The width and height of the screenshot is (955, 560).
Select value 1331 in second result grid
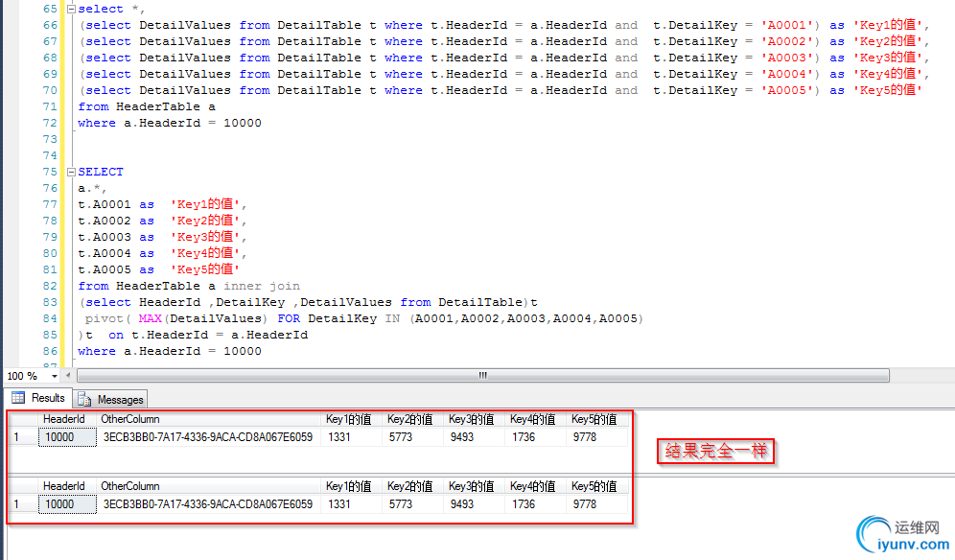pos(352,504)
